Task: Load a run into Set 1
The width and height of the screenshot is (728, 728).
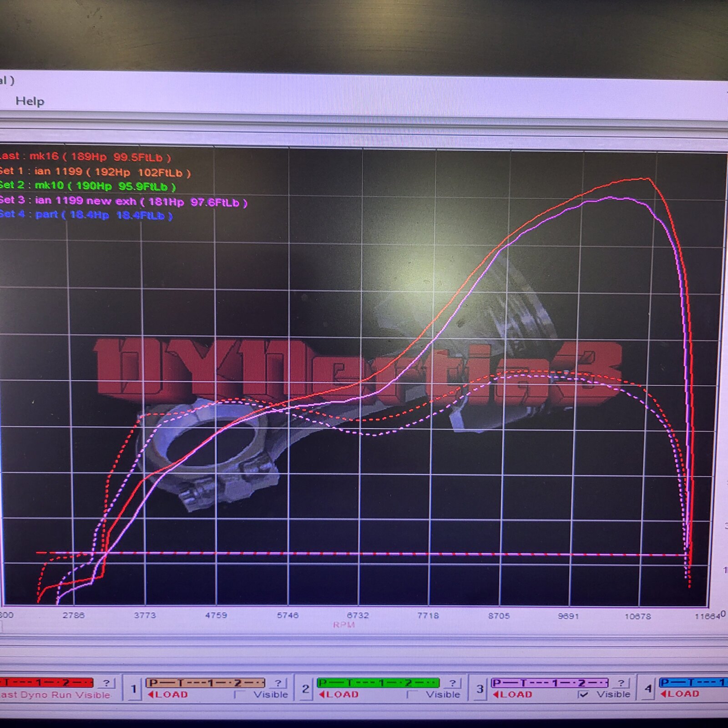Action: pyautogui.click(x=168, y=695)
